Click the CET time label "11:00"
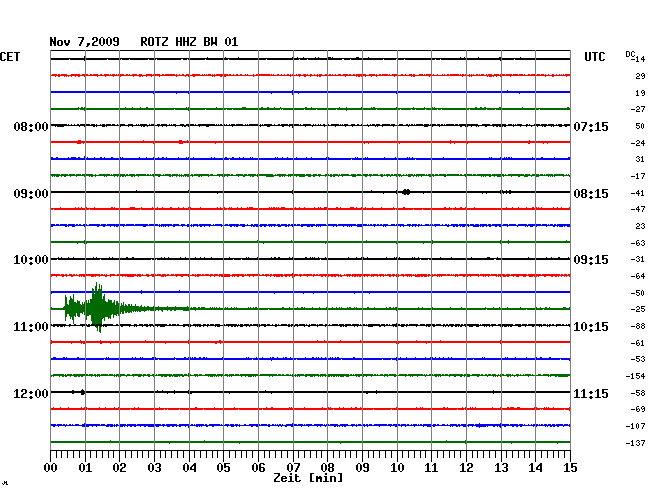This screenshot has width=650, height=494. [x=31, y=327]
